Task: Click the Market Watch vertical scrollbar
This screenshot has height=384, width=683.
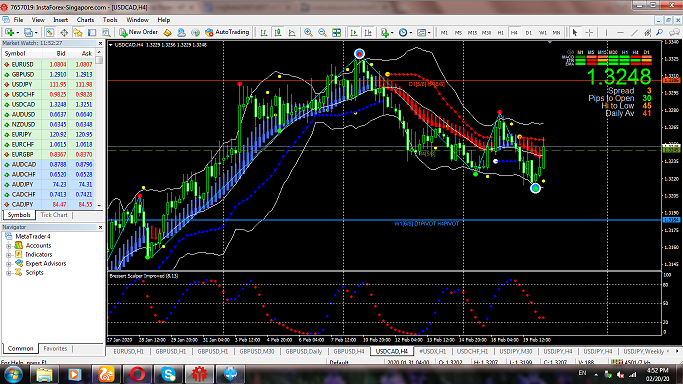Action: [x=99, y=129]
